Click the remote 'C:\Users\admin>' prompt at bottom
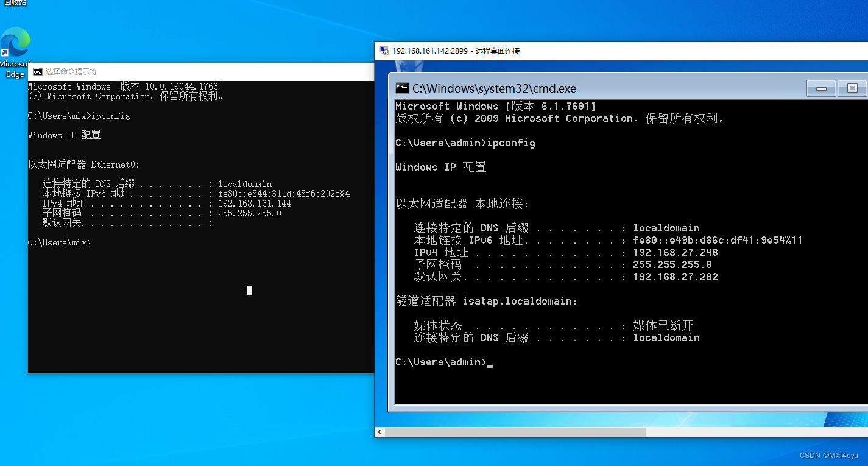 tap(441, 362)
